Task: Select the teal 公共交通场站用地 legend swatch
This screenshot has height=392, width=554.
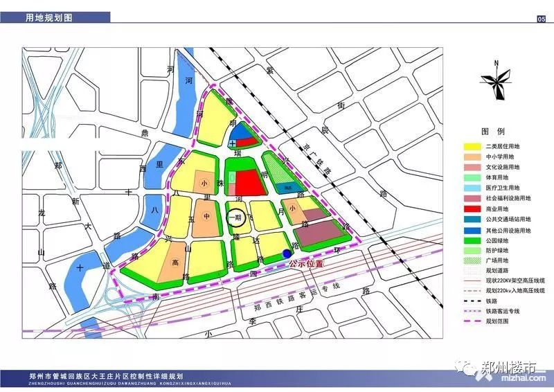Action: (x=472, y=219)
